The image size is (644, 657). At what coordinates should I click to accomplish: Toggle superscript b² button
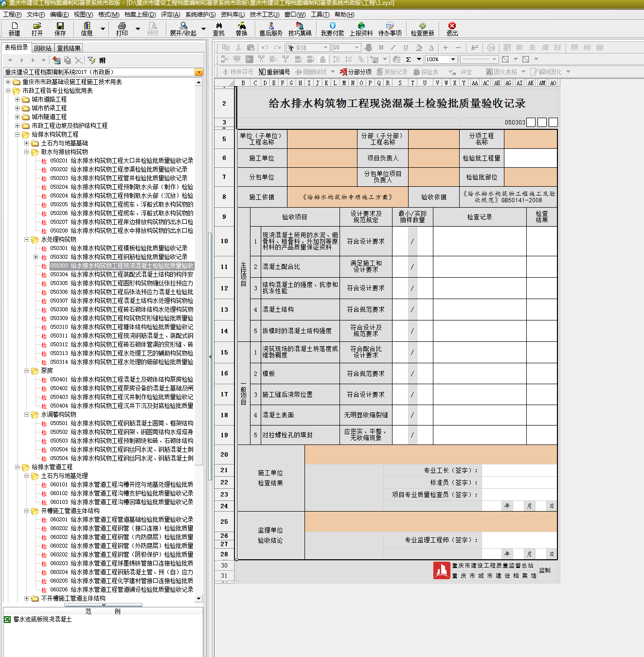475,48
